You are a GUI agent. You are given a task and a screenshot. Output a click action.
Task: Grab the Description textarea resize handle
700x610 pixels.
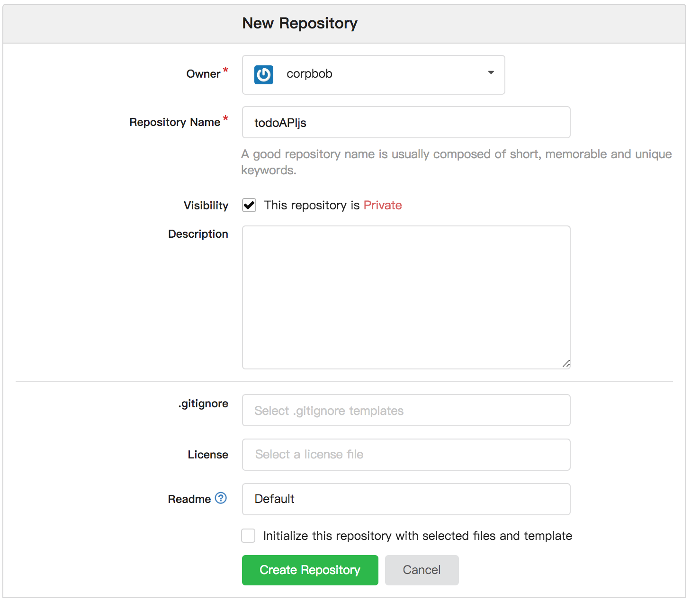coord(566,364)
